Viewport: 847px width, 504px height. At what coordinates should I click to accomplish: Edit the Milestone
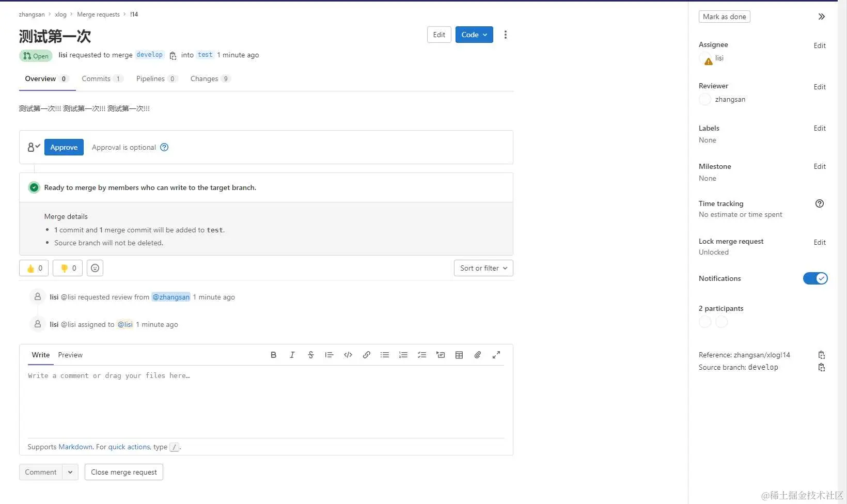coord(820,166)
